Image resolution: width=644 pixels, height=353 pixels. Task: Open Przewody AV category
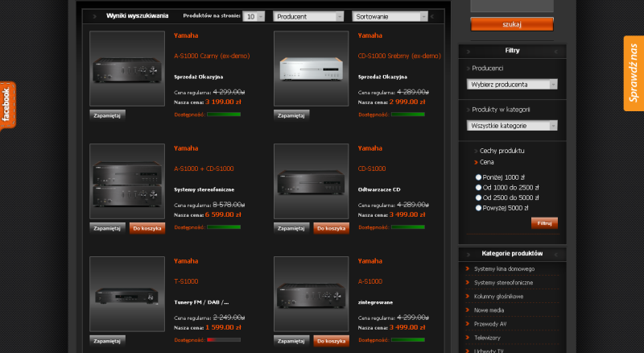pos(490,324)
